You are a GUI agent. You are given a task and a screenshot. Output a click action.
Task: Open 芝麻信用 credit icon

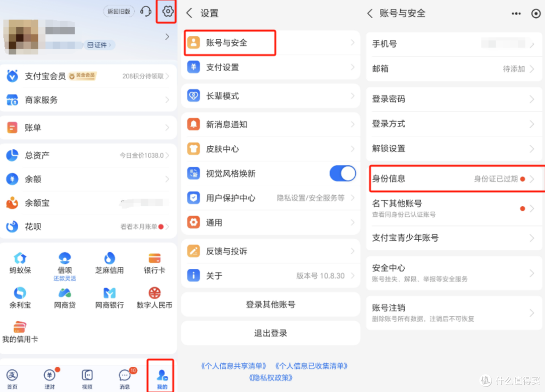[x=110, y=258]
